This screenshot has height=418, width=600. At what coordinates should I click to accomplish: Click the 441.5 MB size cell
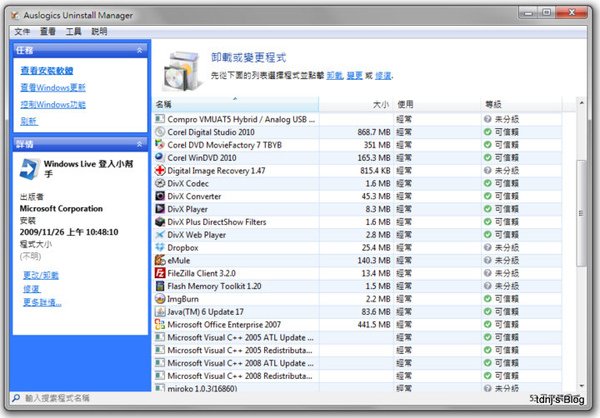(x=374, y=325)
